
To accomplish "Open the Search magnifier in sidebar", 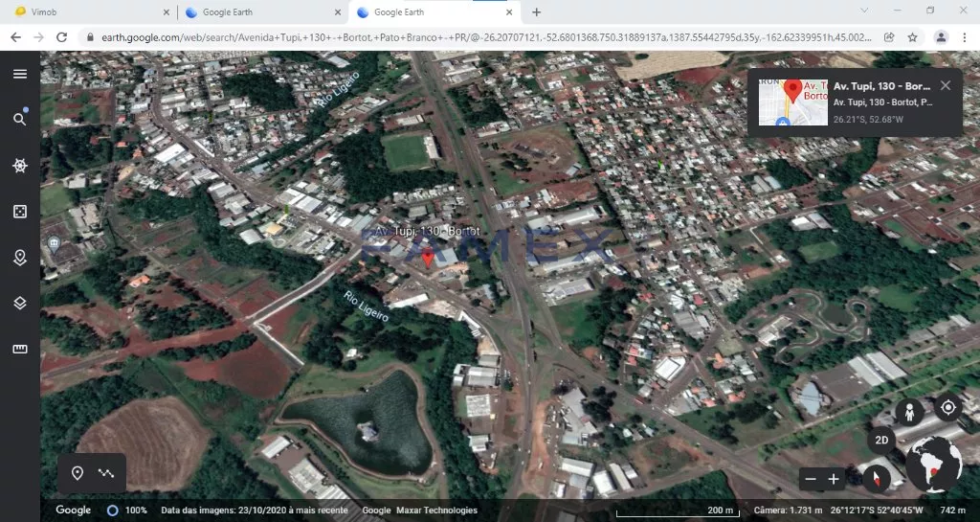I will click(x=19, y=120).
